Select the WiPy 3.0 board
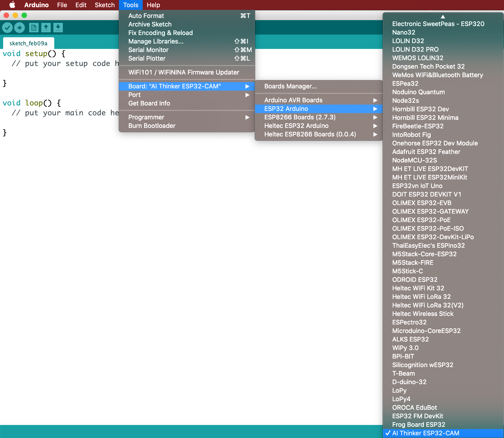This screenshot has width=504, height=438. [443, 348]
